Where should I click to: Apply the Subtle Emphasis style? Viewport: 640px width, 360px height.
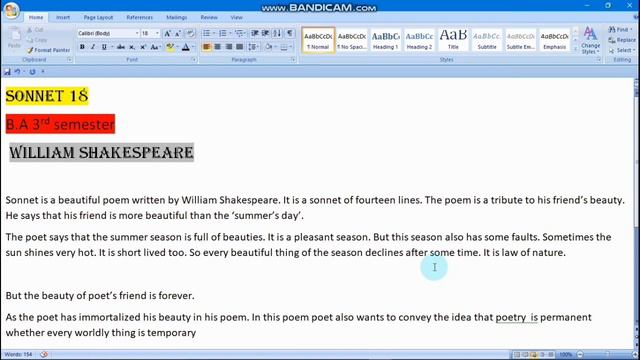click(x=521, y=40)
